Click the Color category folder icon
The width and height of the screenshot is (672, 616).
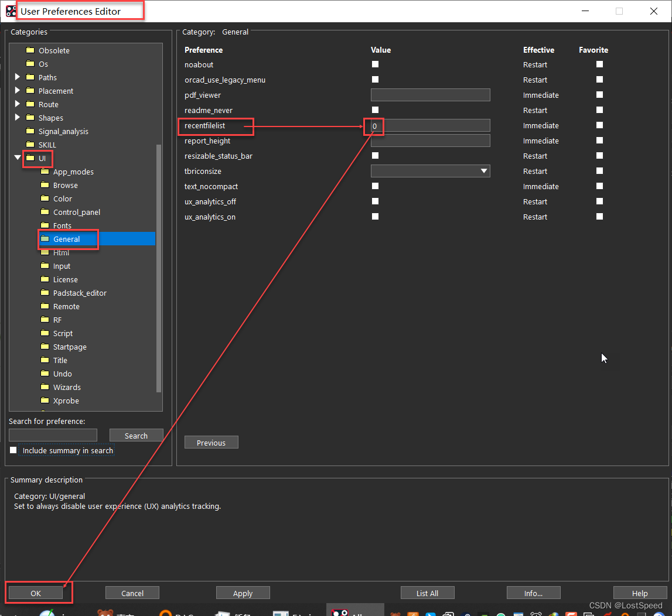click(45, 199)
